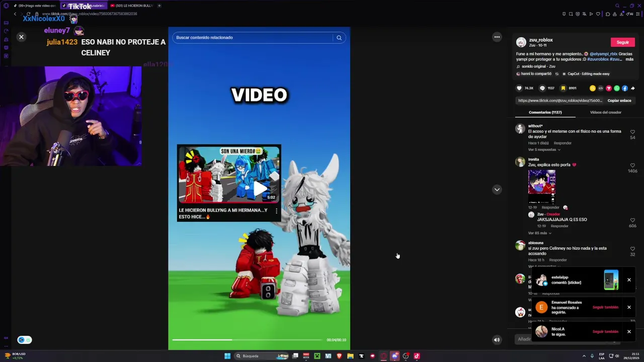This screenshot has width=644, height=362.
Task: Dismiss the estelalpp sticker notification
Action: coord(629,280)
